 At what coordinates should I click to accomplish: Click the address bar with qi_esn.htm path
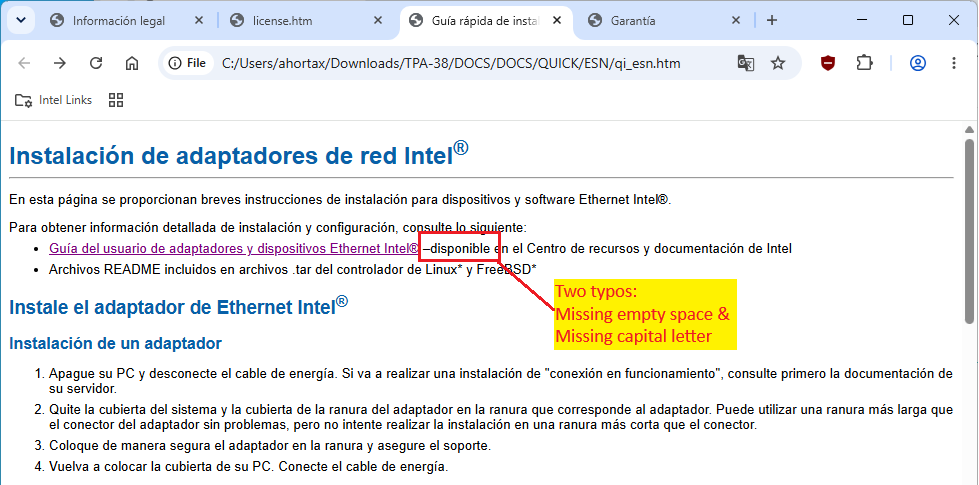(x=451, y=63)
